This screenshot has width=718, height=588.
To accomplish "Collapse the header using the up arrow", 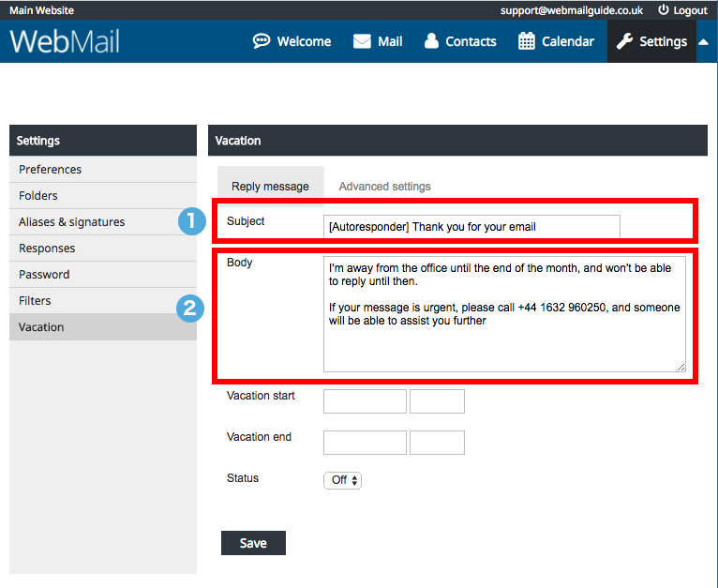I will [x=703, y=42].
